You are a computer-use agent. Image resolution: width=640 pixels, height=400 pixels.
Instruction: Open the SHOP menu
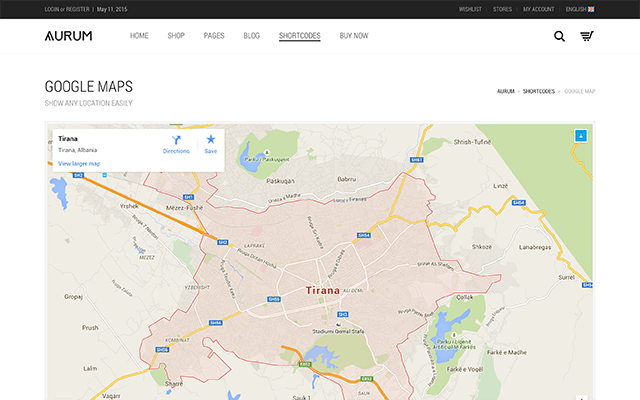click(176, 36)
